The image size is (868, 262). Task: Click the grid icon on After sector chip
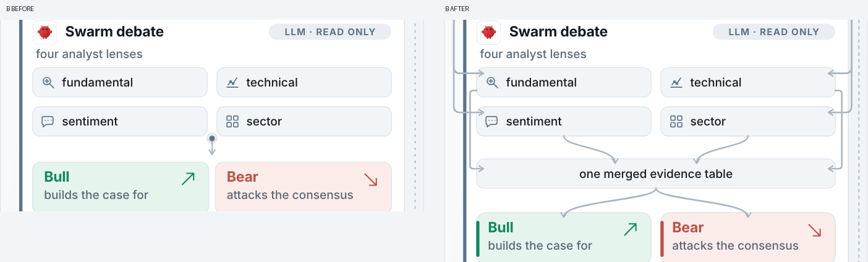(676, 122)
